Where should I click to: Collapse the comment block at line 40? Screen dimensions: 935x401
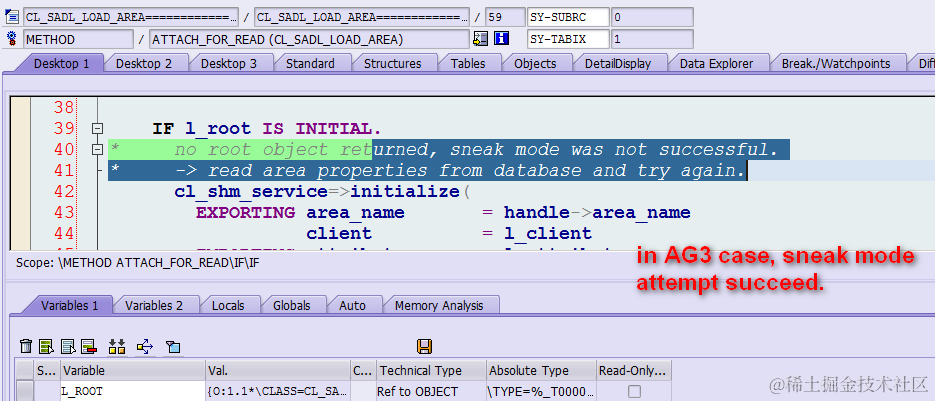97,150
